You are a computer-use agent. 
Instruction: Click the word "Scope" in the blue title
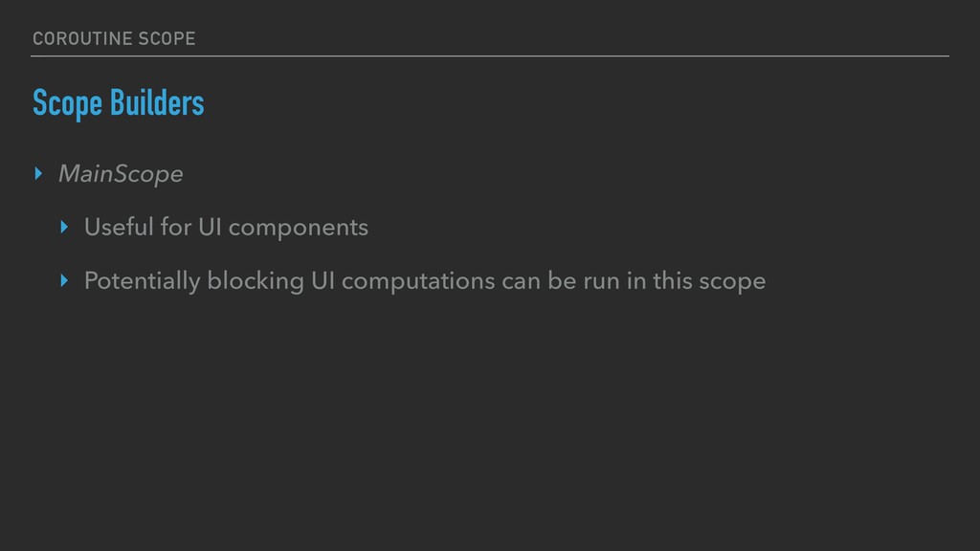coord(67,103)
